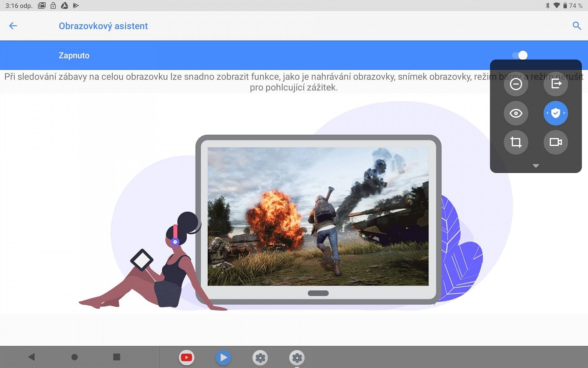
Task: Tap the Wi-Fi status icon
Action: pos(557,6)
